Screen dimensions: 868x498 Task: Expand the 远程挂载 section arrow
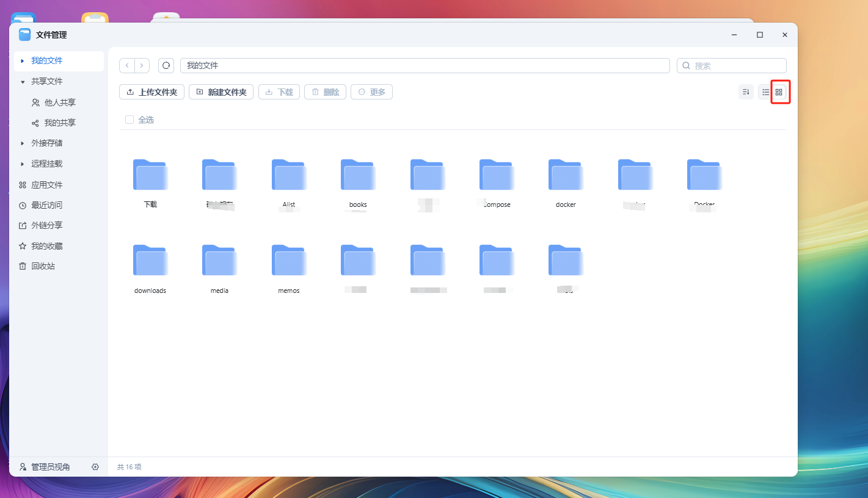23,164
